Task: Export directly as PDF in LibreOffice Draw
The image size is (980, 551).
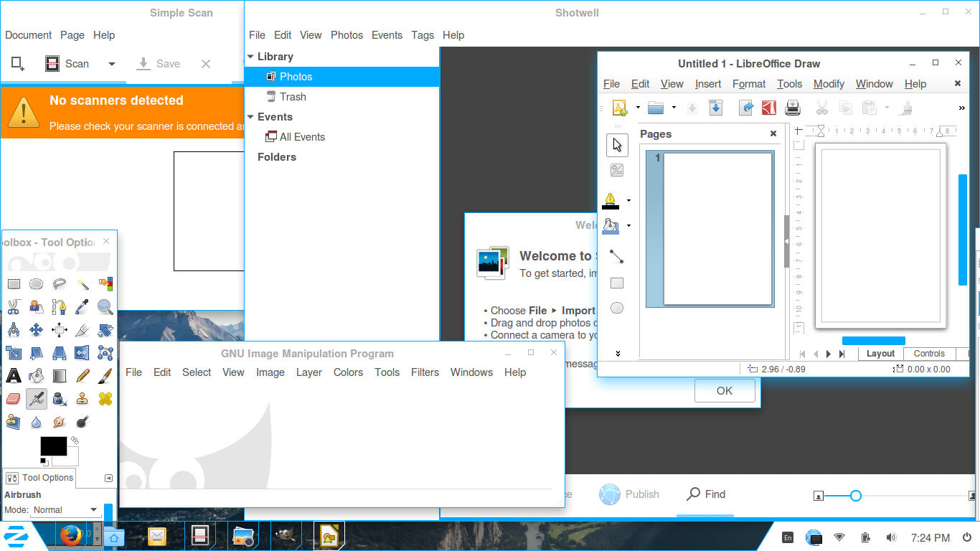Action: [768, 108]
